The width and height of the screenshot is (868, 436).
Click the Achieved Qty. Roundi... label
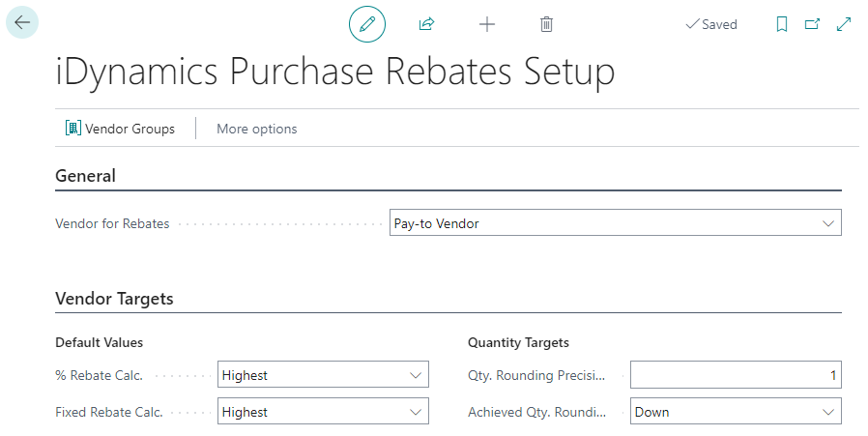tap(537, 412)
